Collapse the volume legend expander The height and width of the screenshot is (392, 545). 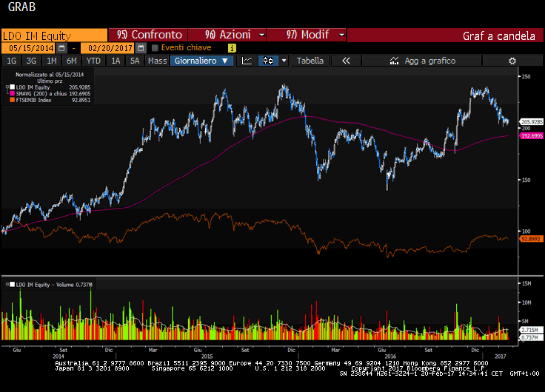click(x=7, y=284)
